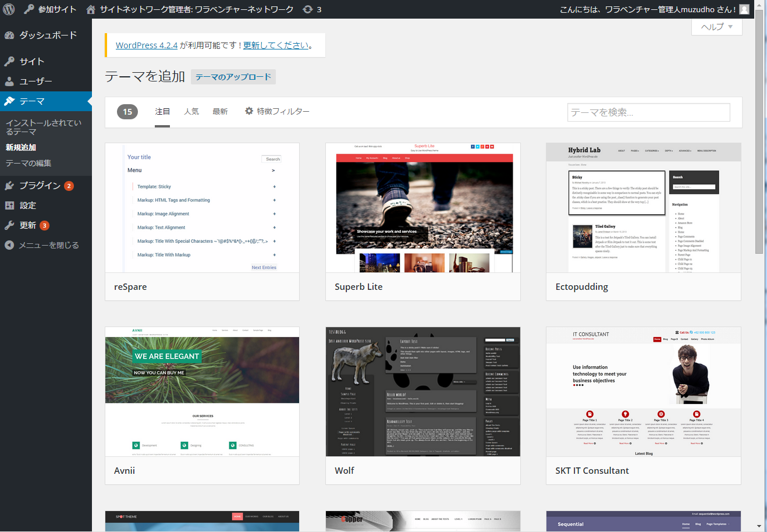Screen dimensions: 767x532
Task: Click the brush icon next to テーマ
Action: pyautogui.click(x=9, y=101)
